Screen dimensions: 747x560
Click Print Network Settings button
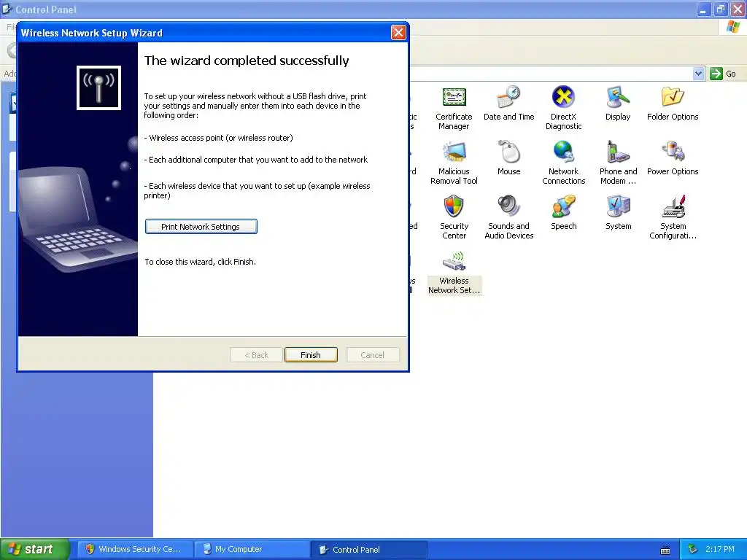201,227
